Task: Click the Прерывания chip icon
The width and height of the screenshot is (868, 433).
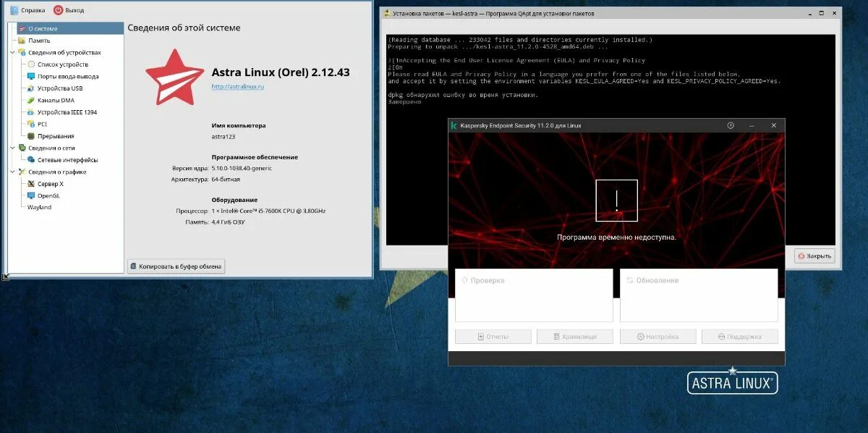Action: [x=31, y=136]
